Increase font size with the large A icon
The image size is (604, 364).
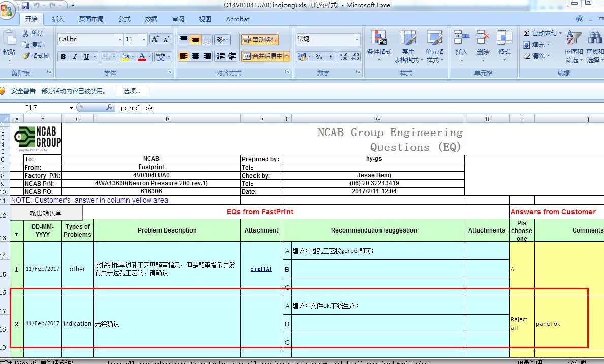tap(155, 39)
